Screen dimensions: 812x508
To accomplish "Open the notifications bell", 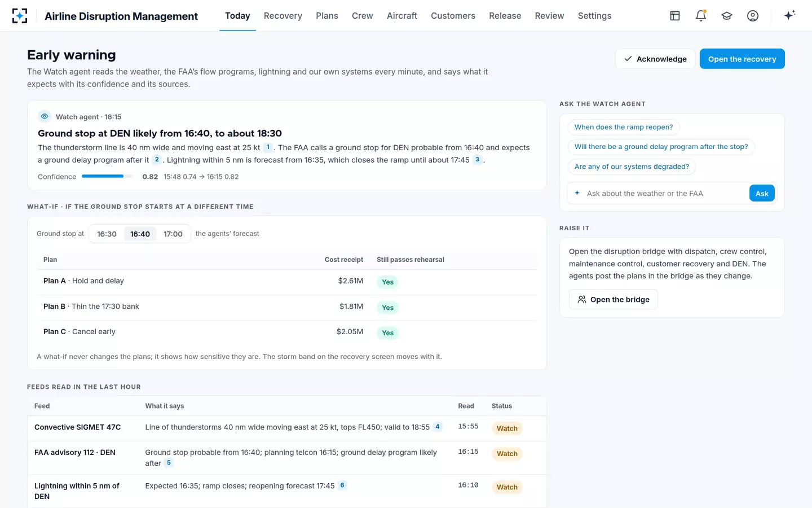I will click(x=701, y=16).
